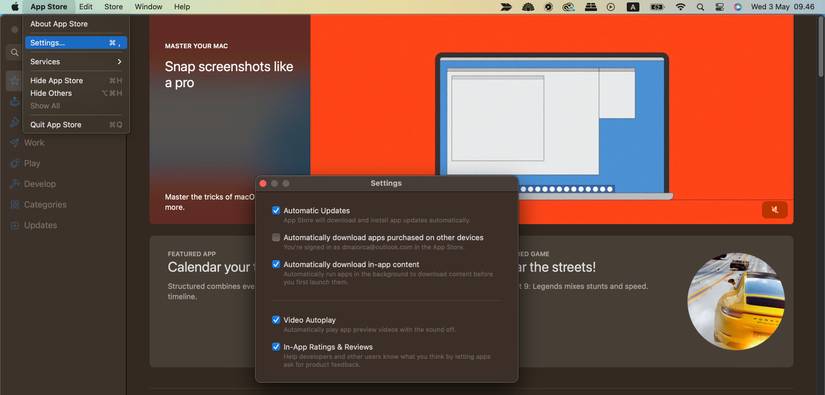Viewport: 825px width, 395px height.
Task: Click the App Store menu bar item
Action: tap(48, 7)
